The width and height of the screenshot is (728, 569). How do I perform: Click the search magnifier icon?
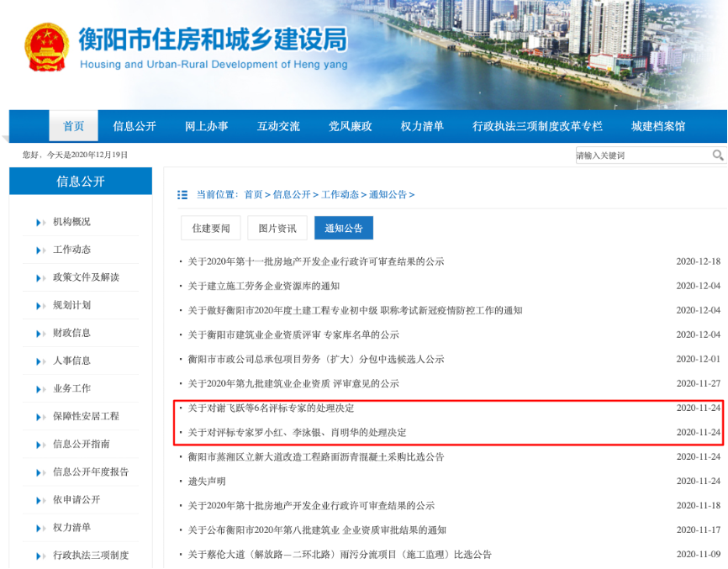(x=718, y=155)
